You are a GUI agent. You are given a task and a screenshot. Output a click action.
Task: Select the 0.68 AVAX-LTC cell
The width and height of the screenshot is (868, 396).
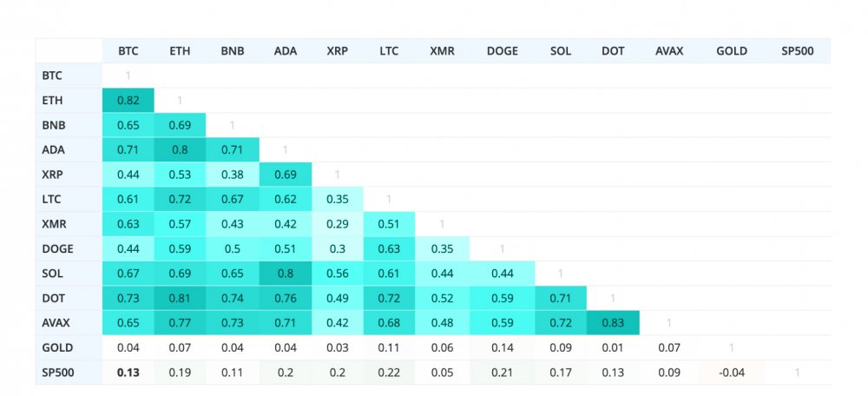389,323
